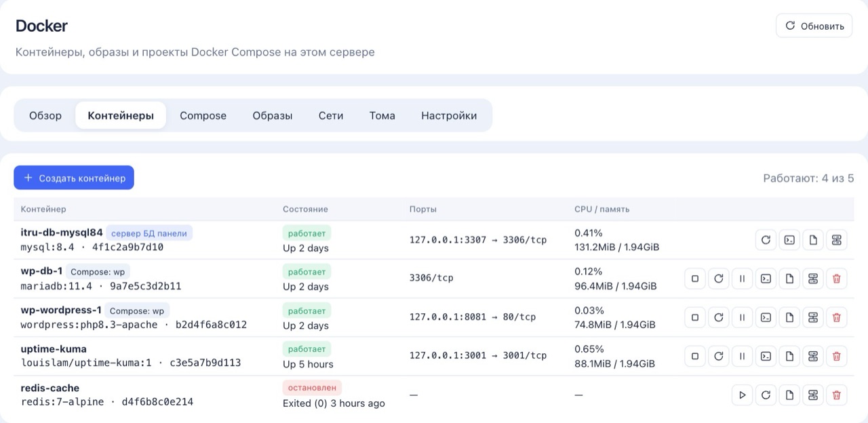Viewport: 868px width, 423px height.
Task: Delete the wp-wordpress-1 container
Action: [x=837, y=317]
